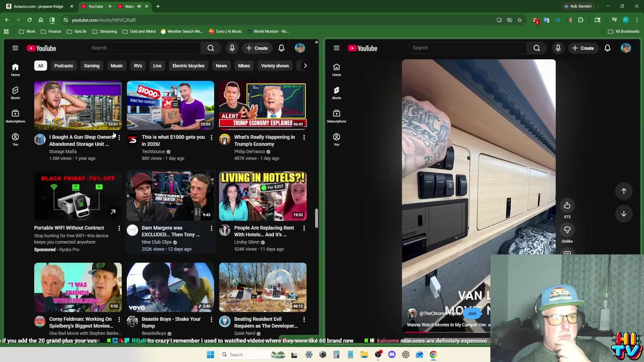Switch to second YouTube browser tab
Image resolution: width=644 pixels, height=362 pixels.
96,7
